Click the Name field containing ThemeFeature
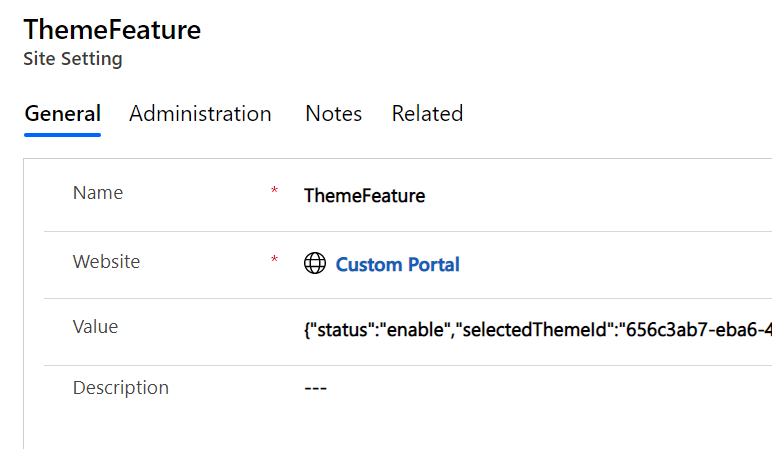Image resolution: width=772 pixels, height=449 pixels. click(365, 196)
